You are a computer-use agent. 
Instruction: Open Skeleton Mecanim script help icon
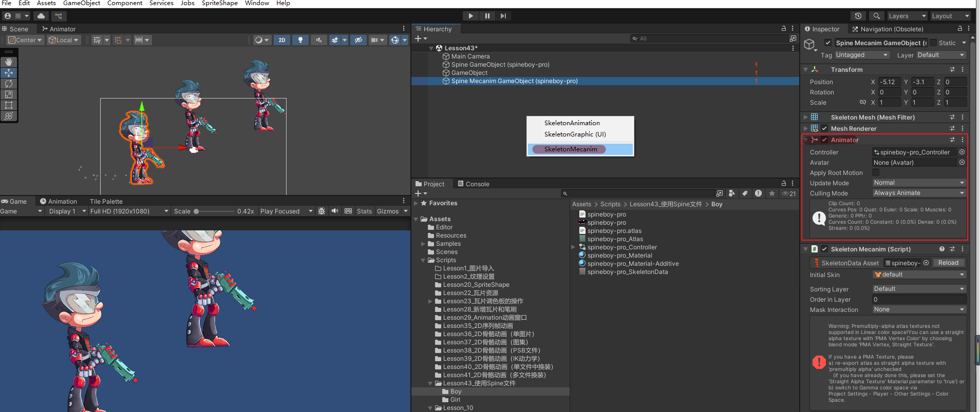click(942, 249)
